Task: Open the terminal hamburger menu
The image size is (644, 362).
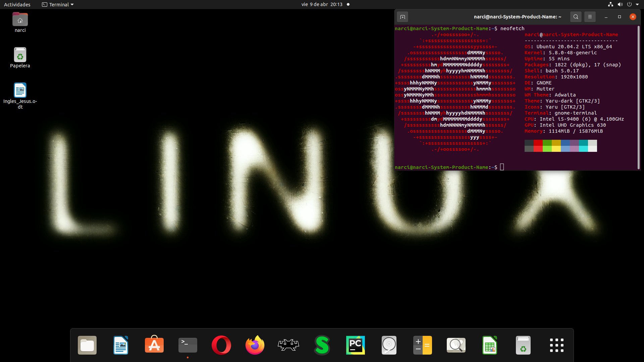Action: (x=590, y=17)
